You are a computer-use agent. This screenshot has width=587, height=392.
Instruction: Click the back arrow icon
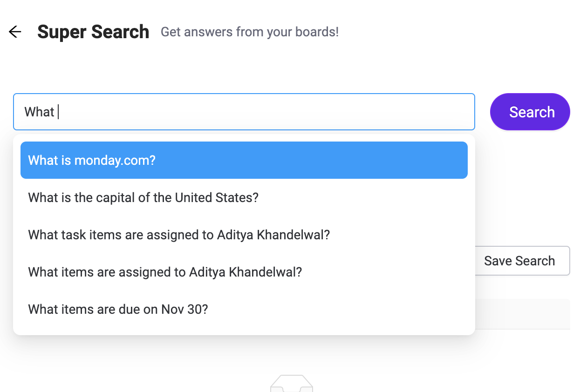coord(15,32)
